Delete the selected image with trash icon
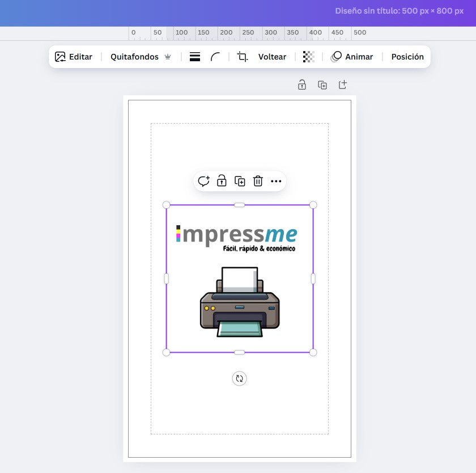 [x=258, y=181]
